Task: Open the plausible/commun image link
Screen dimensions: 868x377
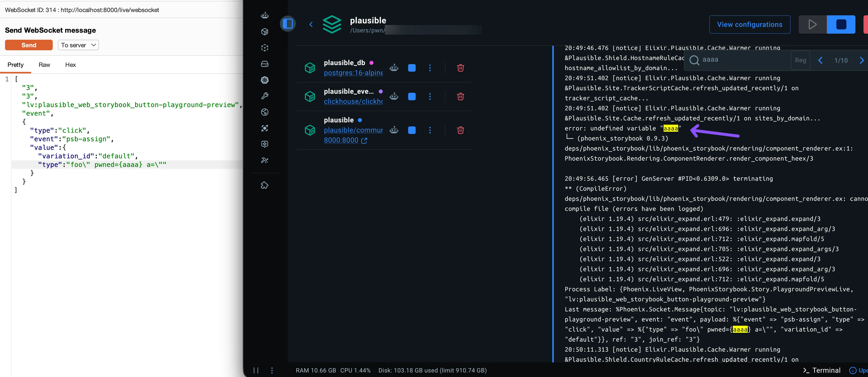Action: click(353, 130)
